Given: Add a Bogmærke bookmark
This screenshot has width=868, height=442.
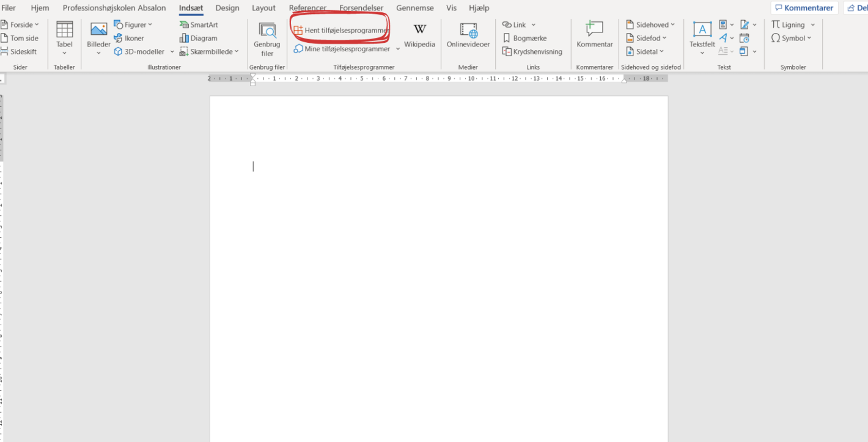Looking at the screenshot, I should pos(524,39).
